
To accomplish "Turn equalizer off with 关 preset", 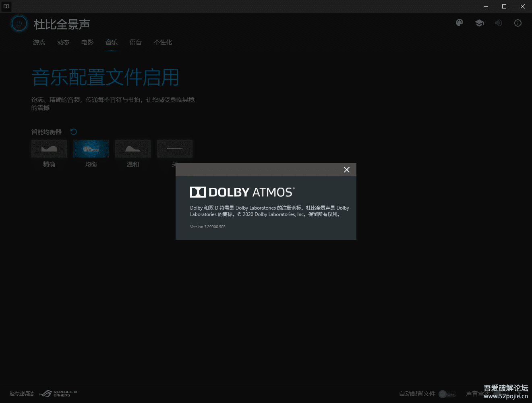I will click(174, 149).
